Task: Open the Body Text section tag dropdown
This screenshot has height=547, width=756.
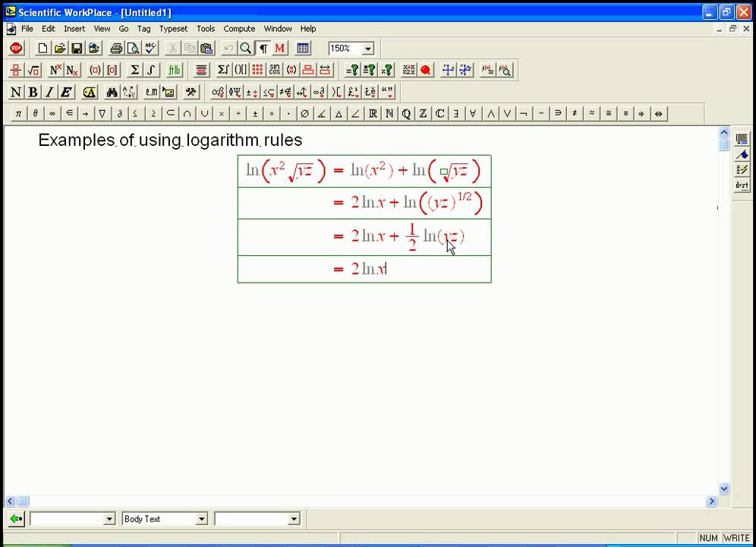Action: point(202,519)
